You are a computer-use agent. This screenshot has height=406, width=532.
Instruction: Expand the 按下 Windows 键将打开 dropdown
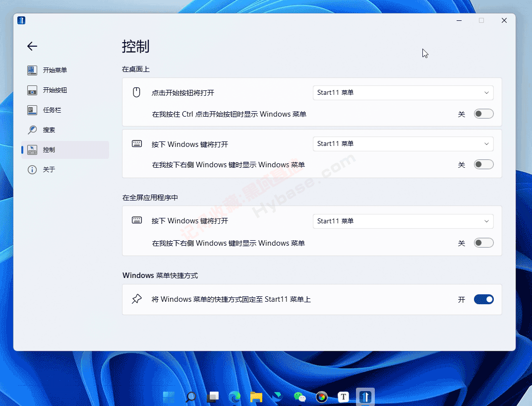(x=403, y=143)
